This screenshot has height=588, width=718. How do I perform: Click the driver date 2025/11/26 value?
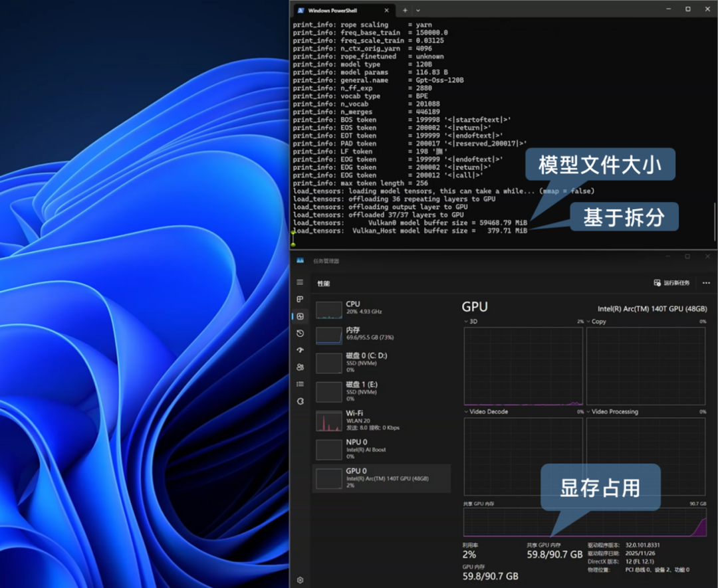coord(640,553)
